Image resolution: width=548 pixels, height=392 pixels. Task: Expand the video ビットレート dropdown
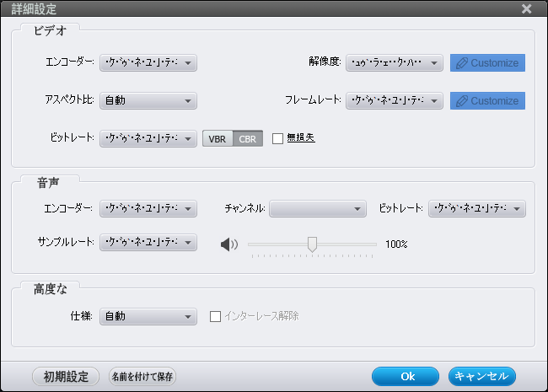(148, 138)
